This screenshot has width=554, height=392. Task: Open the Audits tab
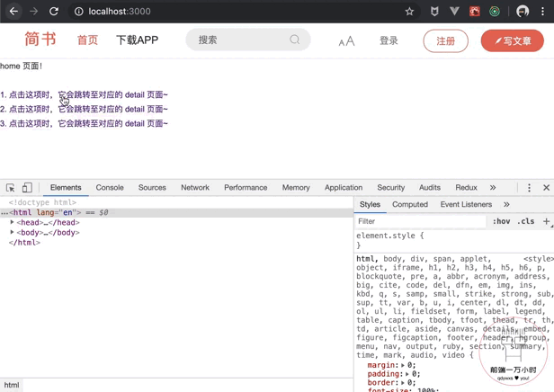tap(430, 188)
